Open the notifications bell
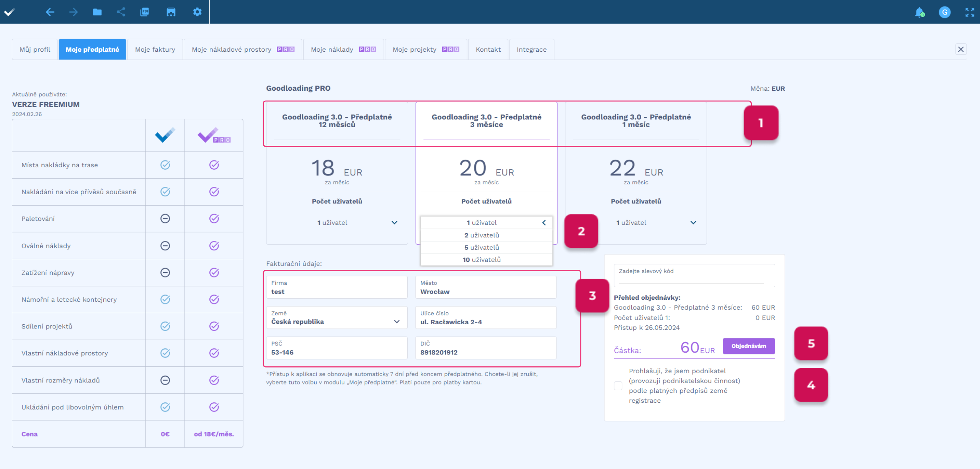This screenshot has height=469, width=980. click(919, 12)
